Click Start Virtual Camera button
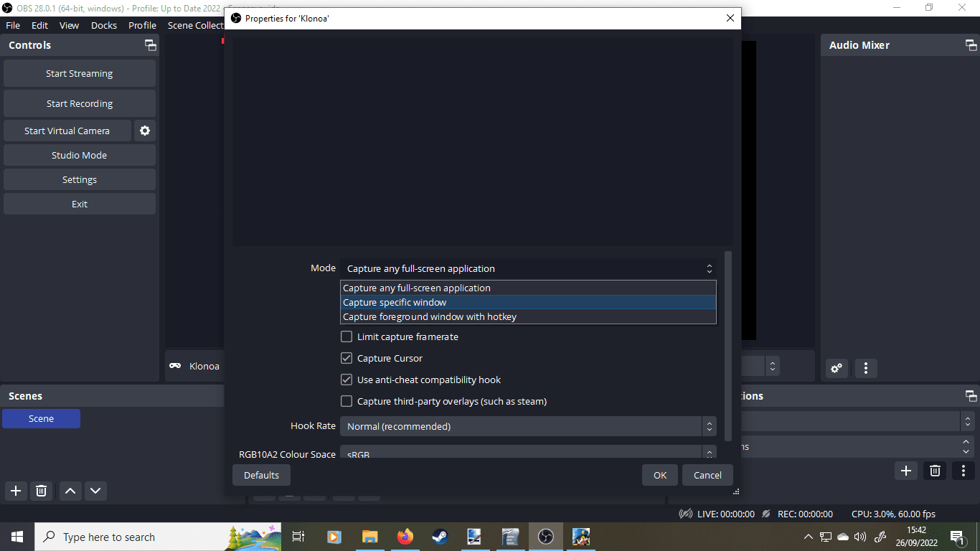The image size is (980, 551). (67, 131)
